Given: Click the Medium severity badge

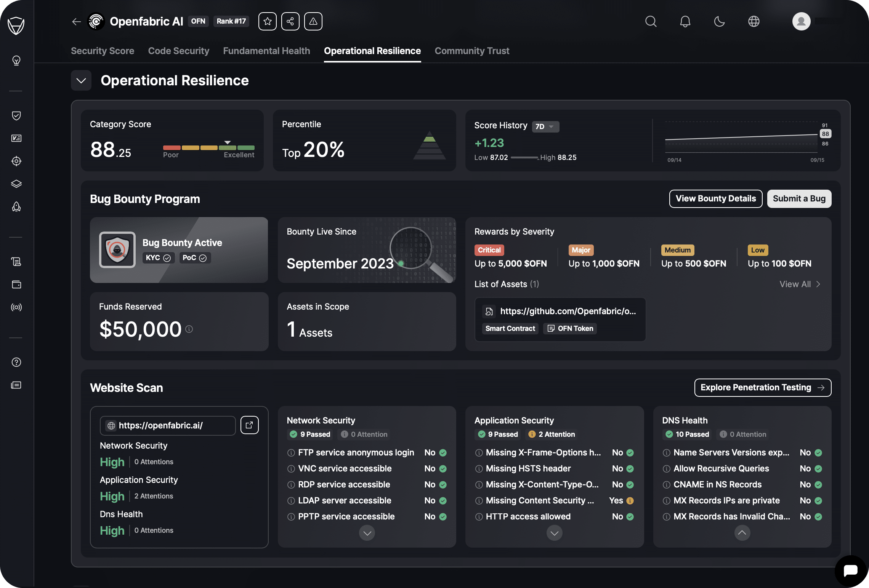Looking at the screenshot, I should click(x=678, y=250).
